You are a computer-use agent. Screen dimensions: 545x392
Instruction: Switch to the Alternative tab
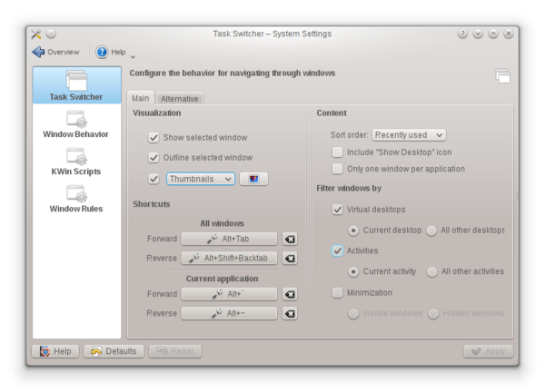179,98
